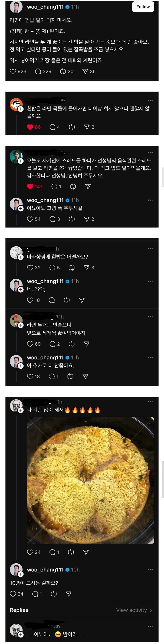The image size is (164, 644).
Task: Unlike the reply with 147 red-heart likes
Action: point(30,187)
